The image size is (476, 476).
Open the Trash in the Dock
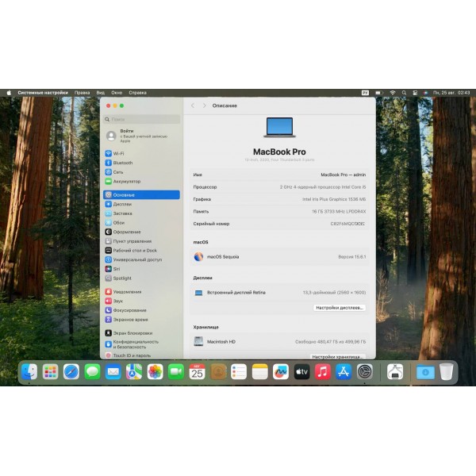[446, 371]
